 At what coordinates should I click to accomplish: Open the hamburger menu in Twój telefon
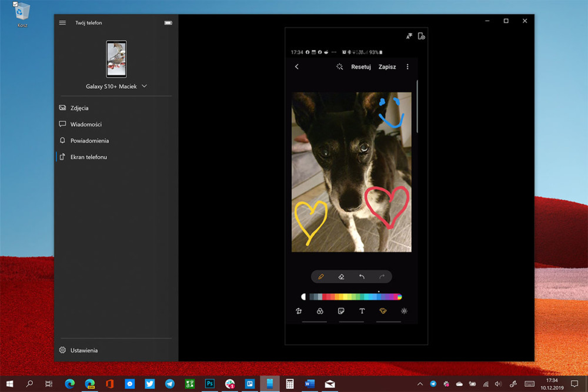coord(62,23)
